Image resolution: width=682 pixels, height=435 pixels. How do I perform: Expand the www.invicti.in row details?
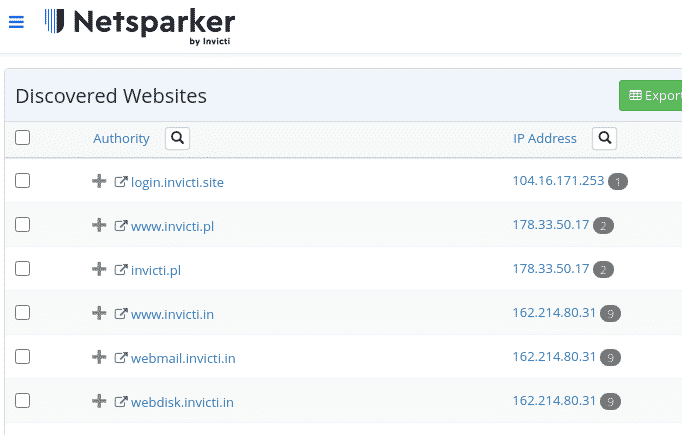[x=99, y=313]
